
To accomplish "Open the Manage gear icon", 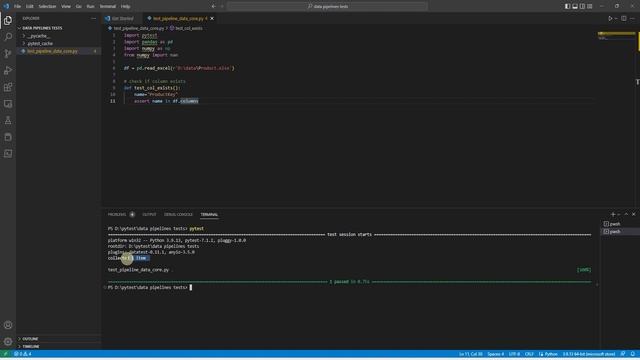I will pyautogui.click(x=8, y=342).
